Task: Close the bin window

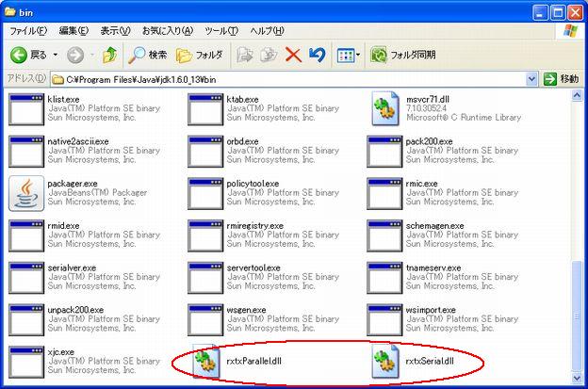Action: (575, 13)
